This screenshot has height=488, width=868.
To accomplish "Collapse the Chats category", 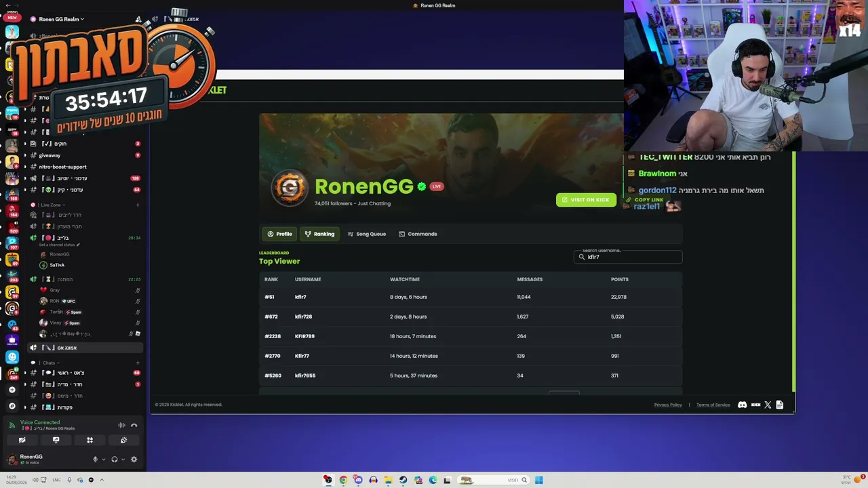I will (x=48, y=363).
